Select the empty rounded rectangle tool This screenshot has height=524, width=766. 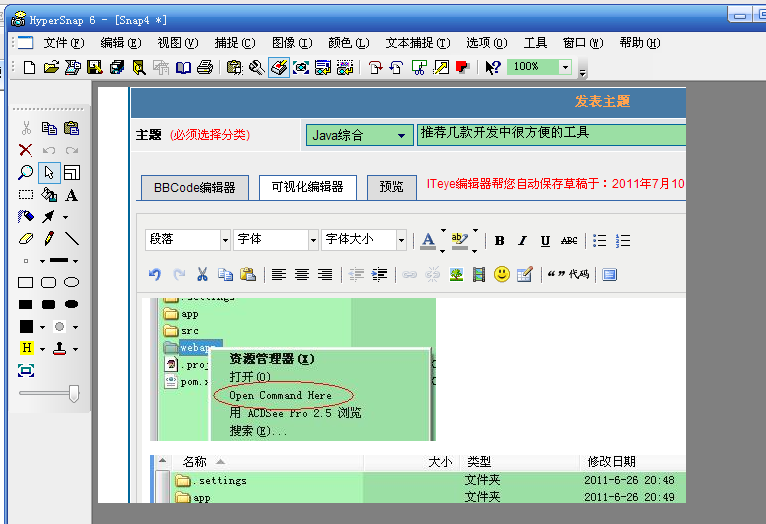48,282
